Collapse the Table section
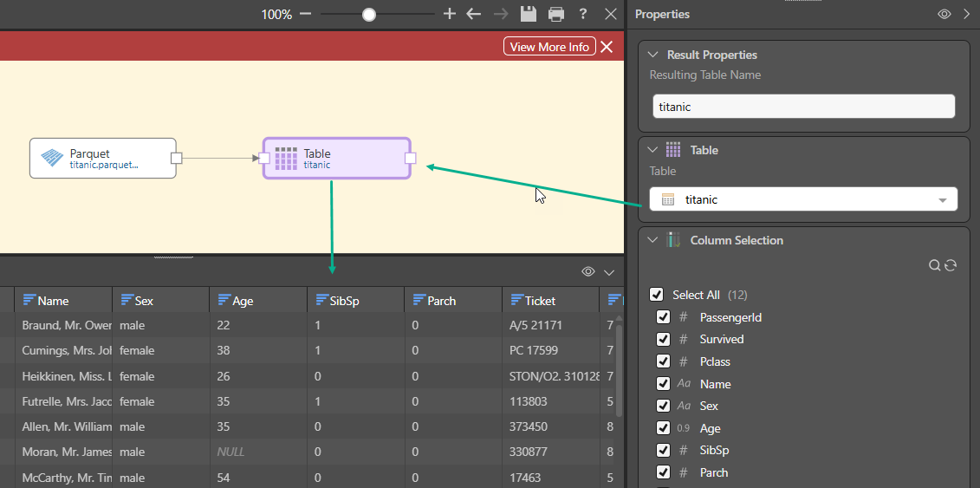The image size is (980, 488). (x=653, y=150)
